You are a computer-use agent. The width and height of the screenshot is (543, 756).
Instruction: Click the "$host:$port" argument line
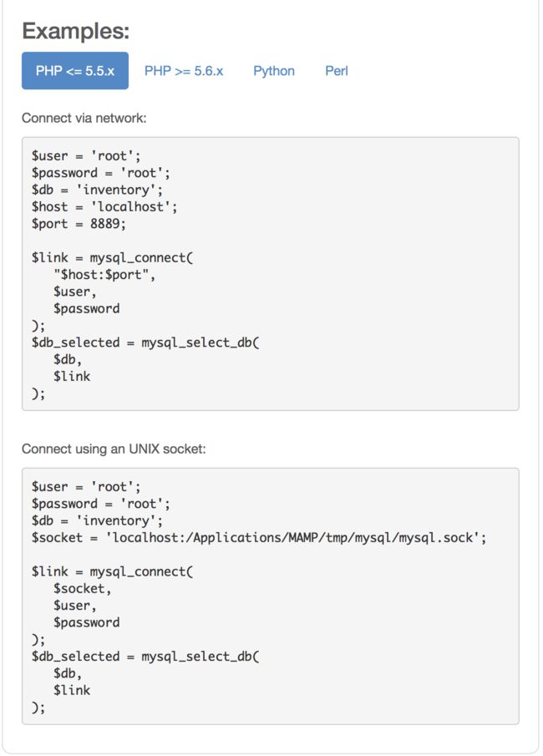[x=104, y=275]
